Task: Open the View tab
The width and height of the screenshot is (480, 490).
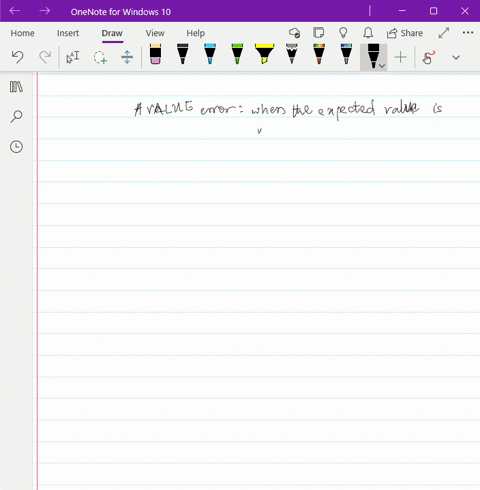Action: pyautogui.click(x=155, y=33)
